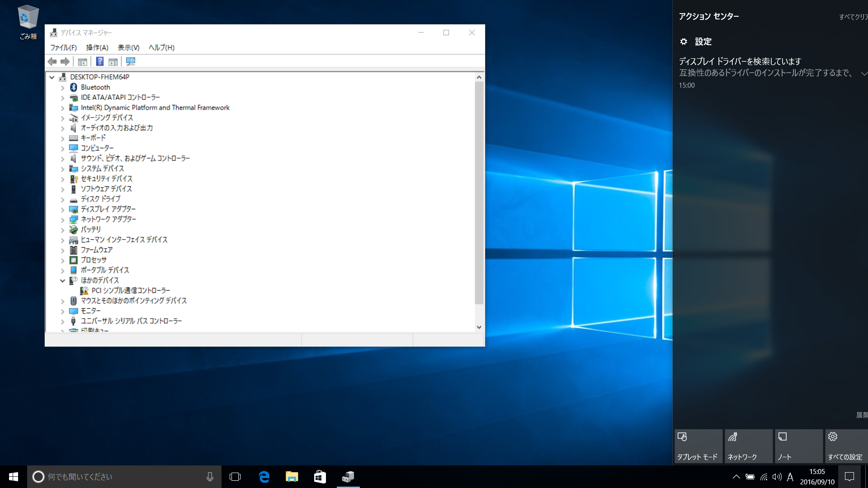Open Microsoft Edge from the taskbar

coord(264,477)
